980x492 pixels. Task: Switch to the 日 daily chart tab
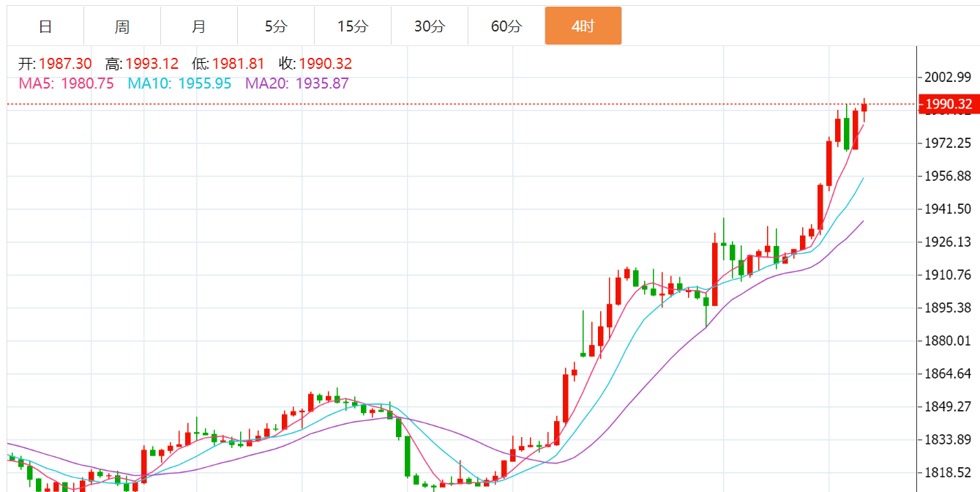coord(45,26)
